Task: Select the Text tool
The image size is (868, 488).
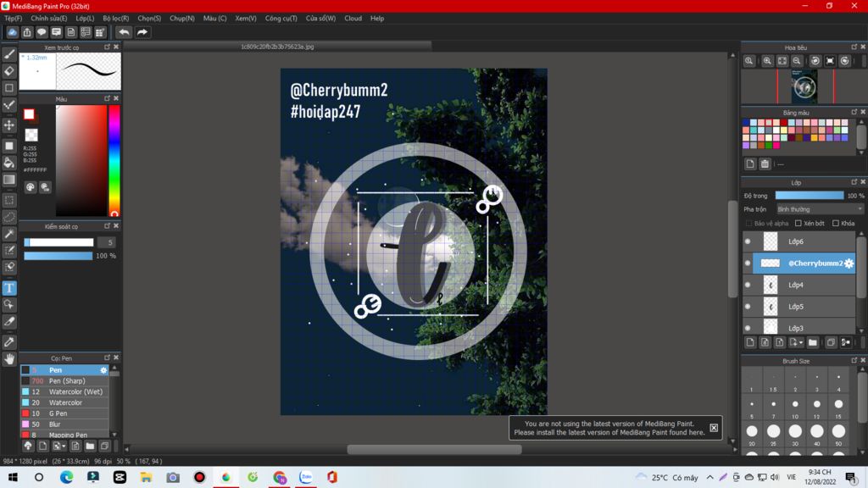Action: point(9,288)
